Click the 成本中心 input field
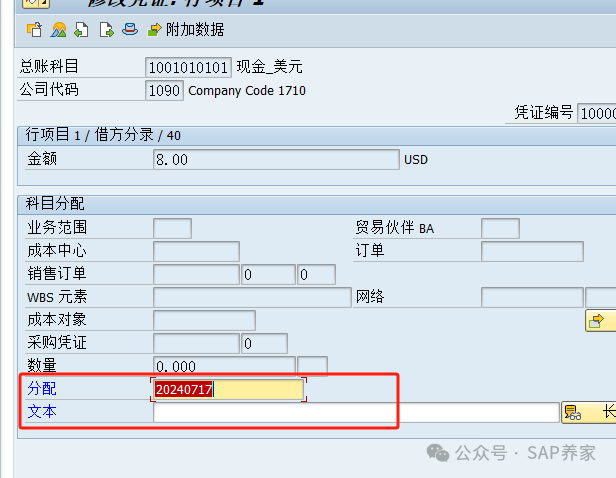This screenshot has height=478, width=616. pyautogui.click(x=196, y=251)
